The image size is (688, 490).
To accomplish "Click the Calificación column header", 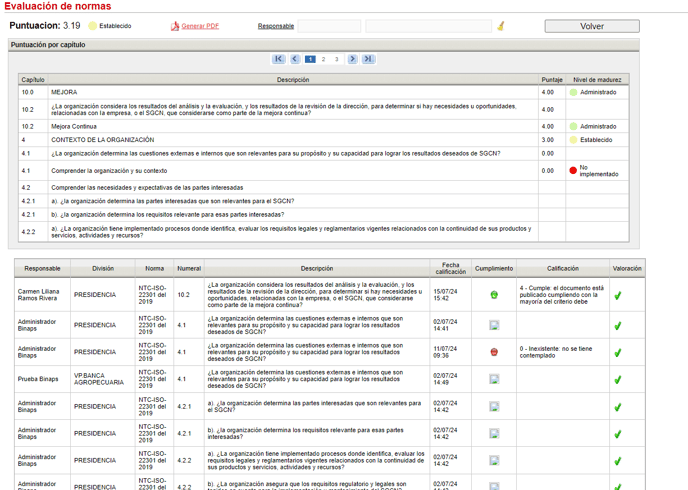I will (x=563, y=268).
